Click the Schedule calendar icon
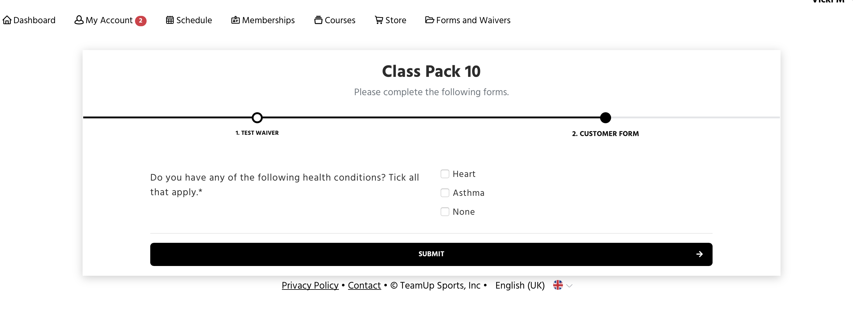 pos(170,20)
